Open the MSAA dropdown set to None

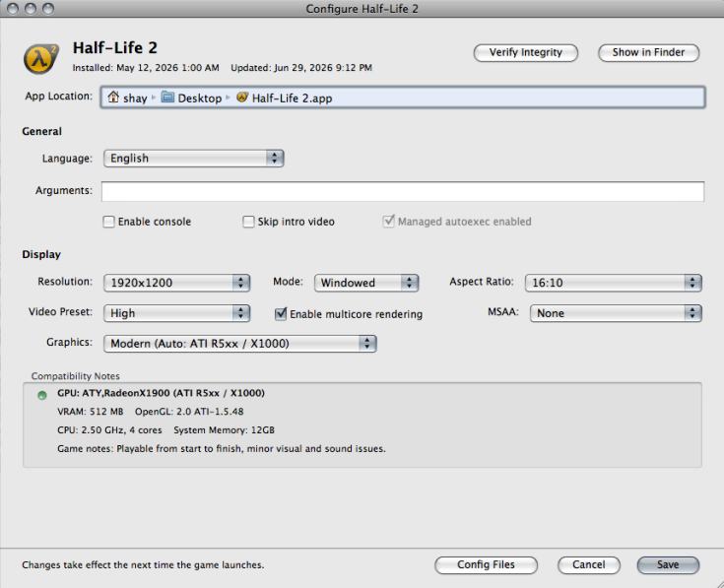616,313
